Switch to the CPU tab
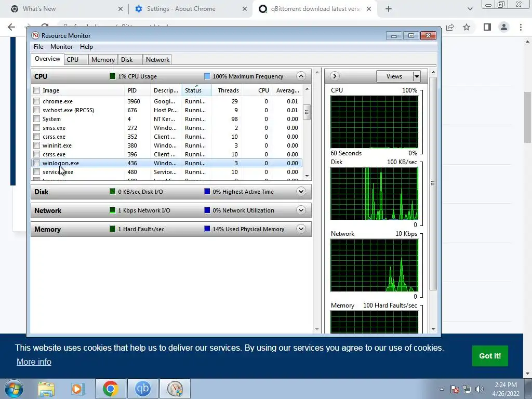The width and height of the screenshot is (532, 399). (x=76, y=59)
